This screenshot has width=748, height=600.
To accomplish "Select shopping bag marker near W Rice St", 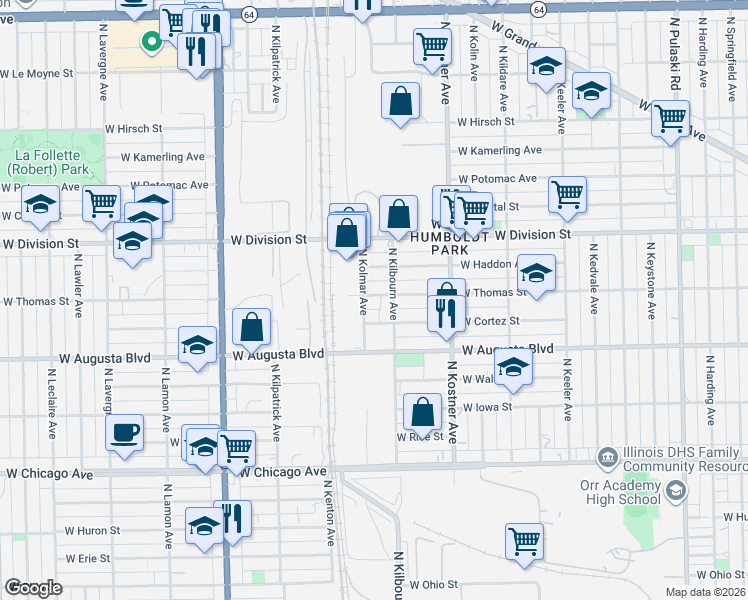I will tap(423, 415).
